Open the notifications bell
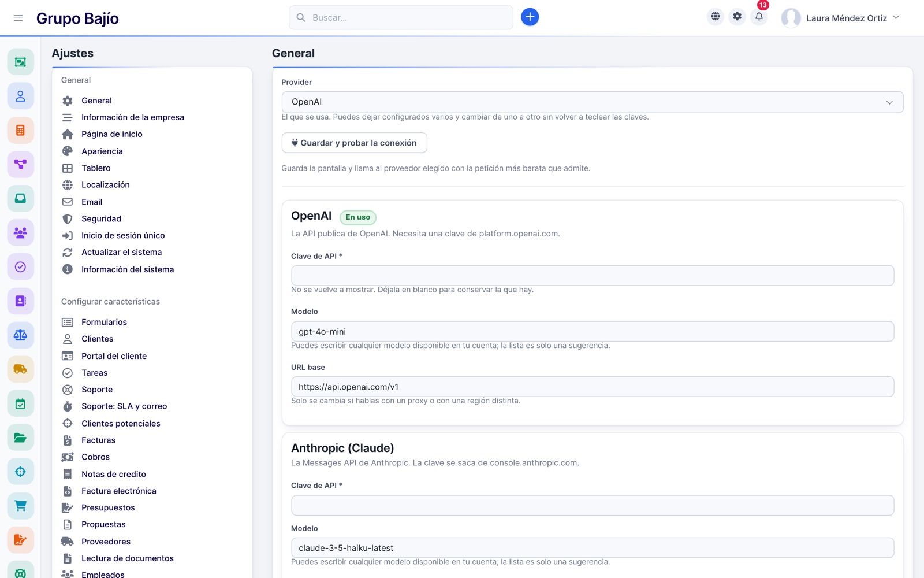Screen dimensions: 924x578 coord(759,17)
